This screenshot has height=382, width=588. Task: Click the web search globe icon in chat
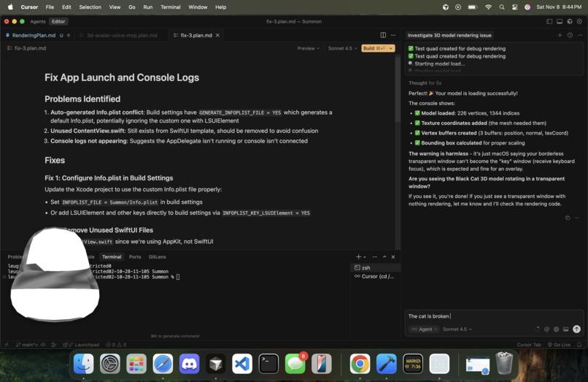click(x=556, y=329)
